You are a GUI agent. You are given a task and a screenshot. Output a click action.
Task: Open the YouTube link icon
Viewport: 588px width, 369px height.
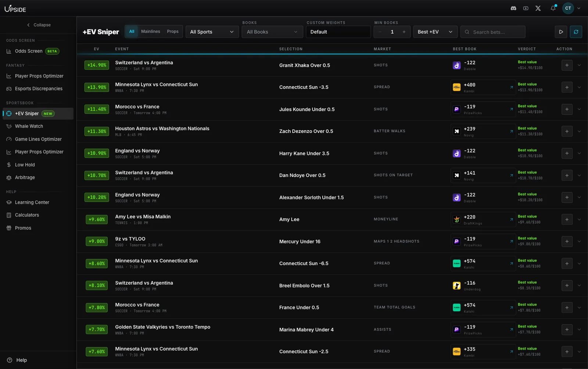tap(526, 8)
